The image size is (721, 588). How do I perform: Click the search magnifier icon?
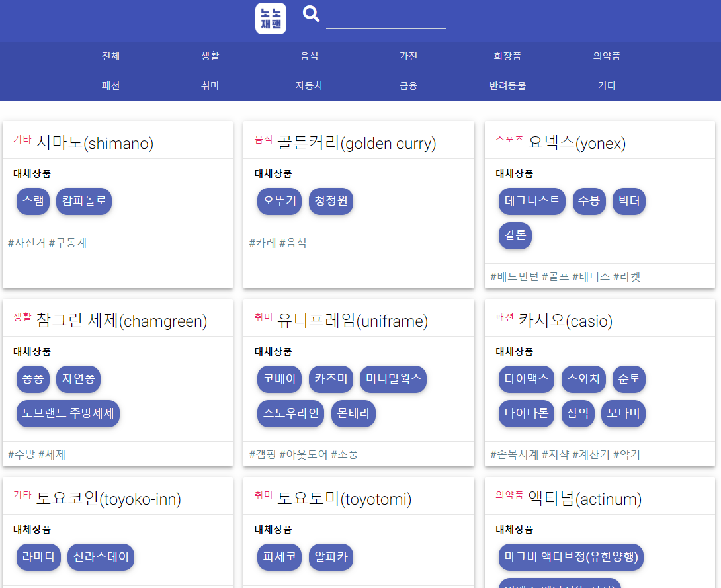(311, 14)
